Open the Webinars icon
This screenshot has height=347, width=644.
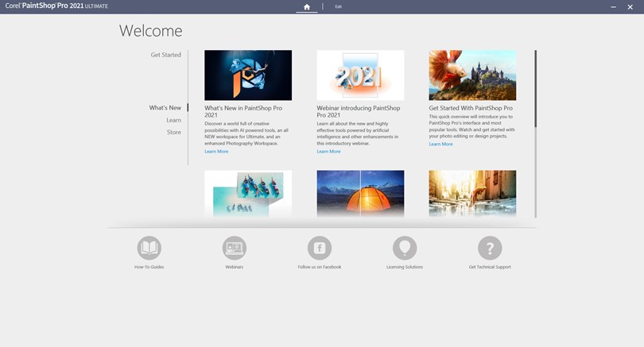[234, 248]
